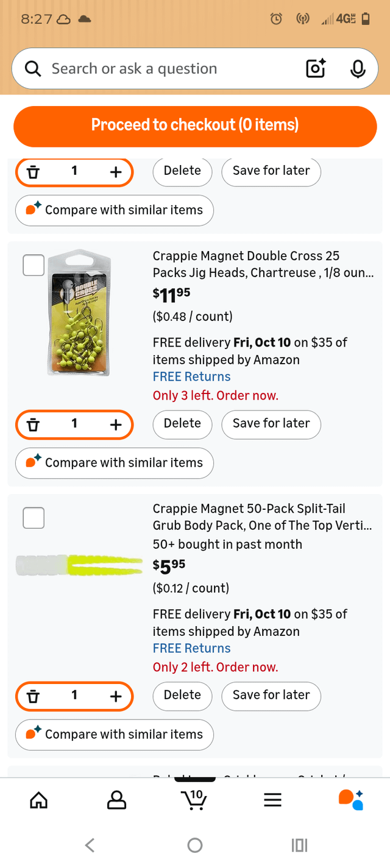
Task: Increase quantity of Double Cross Jig Heads
Action: (116, 425)
